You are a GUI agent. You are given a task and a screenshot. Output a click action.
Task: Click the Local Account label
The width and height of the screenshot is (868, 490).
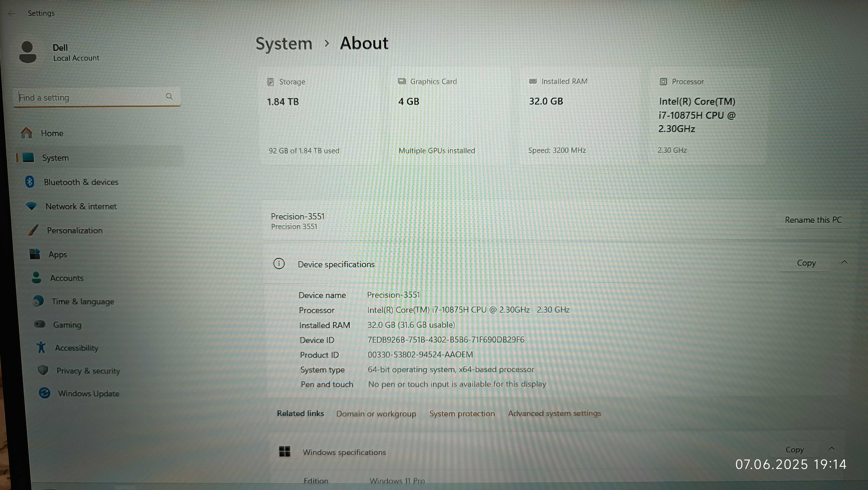coord(76,58)
